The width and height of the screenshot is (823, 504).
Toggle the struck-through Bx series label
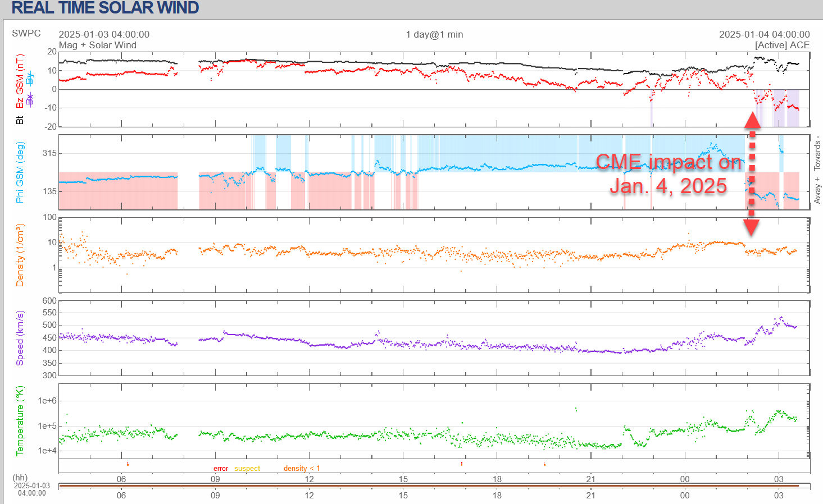29,100
